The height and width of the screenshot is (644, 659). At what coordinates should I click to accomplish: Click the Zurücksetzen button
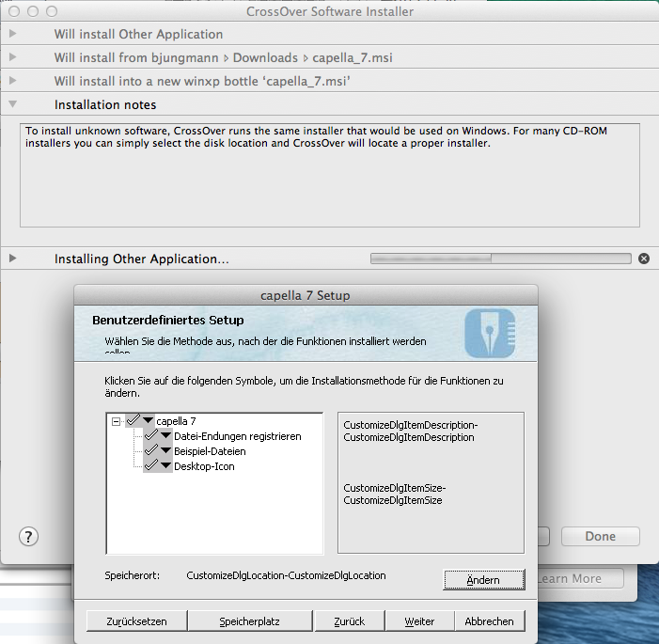[136, 621]
